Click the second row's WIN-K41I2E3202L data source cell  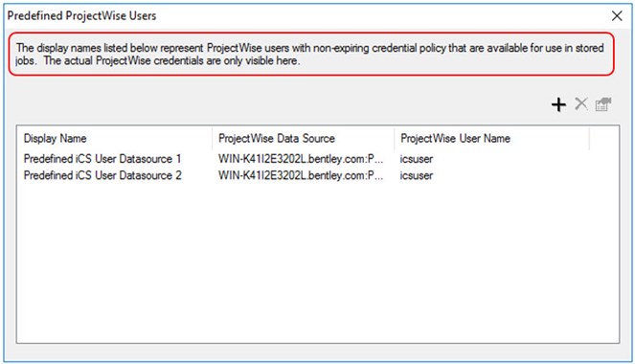(x=301, y=175)
